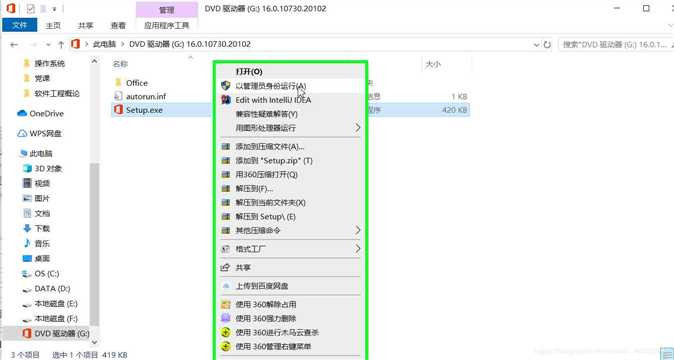This screenshot has height=360, width=674.
Task: Choose Edit with IntelliJ IDEA
Action: coord(290,100)
